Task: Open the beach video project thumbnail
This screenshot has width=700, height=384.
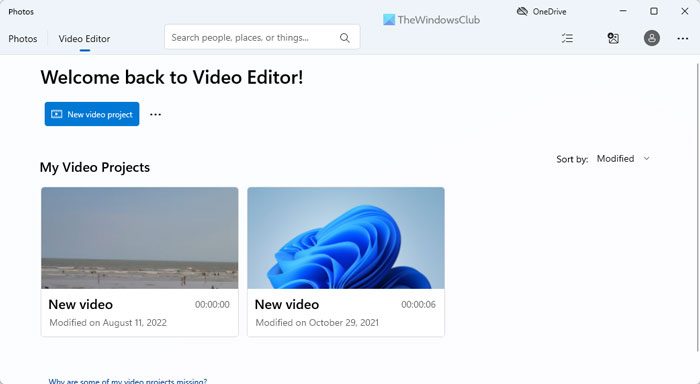Action: coord(140,238)
